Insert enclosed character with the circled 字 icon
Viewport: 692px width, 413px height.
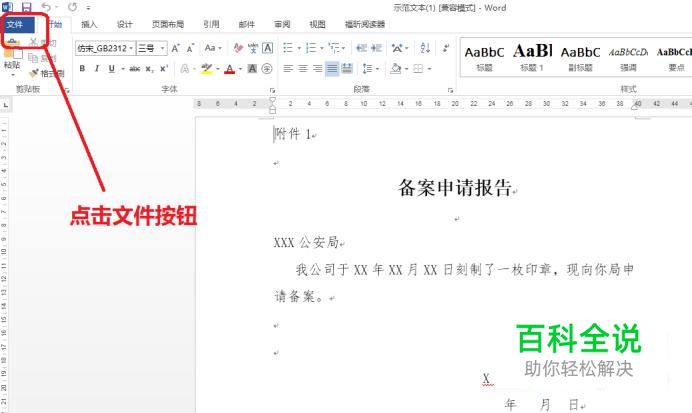(x=267, y=69)
